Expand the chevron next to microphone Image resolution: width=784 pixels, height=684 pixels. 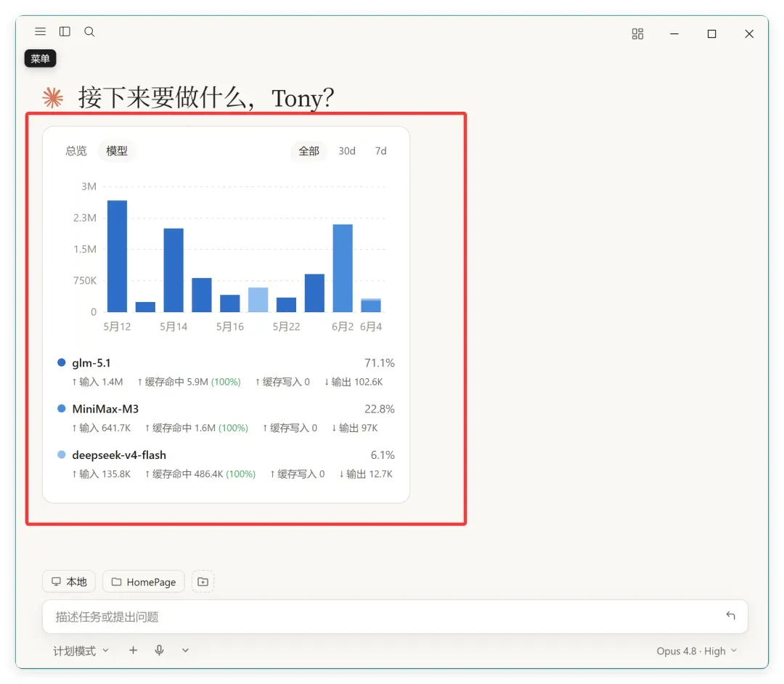[x=186, y=651]
